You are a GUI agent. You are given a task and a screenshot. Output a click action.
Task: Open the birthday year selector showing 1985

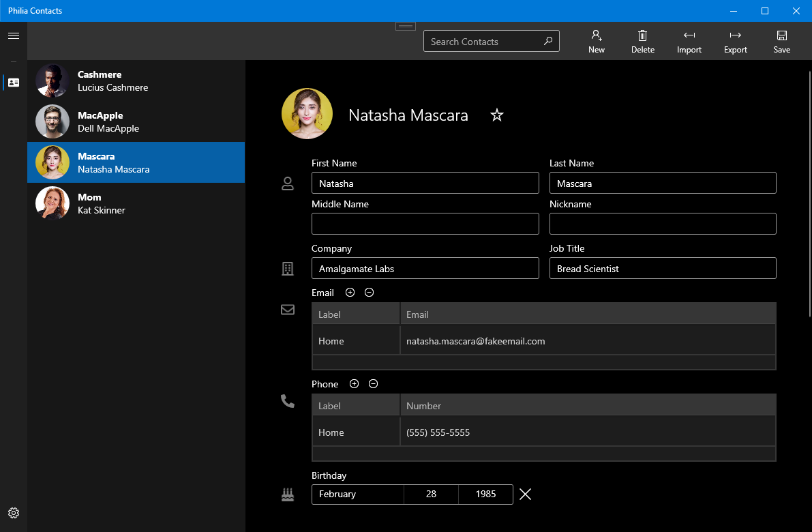pos(485,494)
